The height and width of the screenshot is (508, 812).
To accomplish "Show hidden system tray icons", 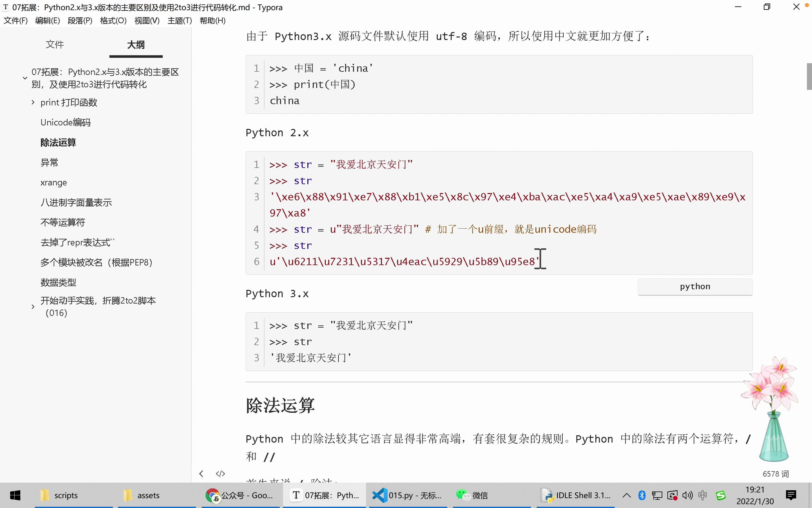I will click(626, 495).
